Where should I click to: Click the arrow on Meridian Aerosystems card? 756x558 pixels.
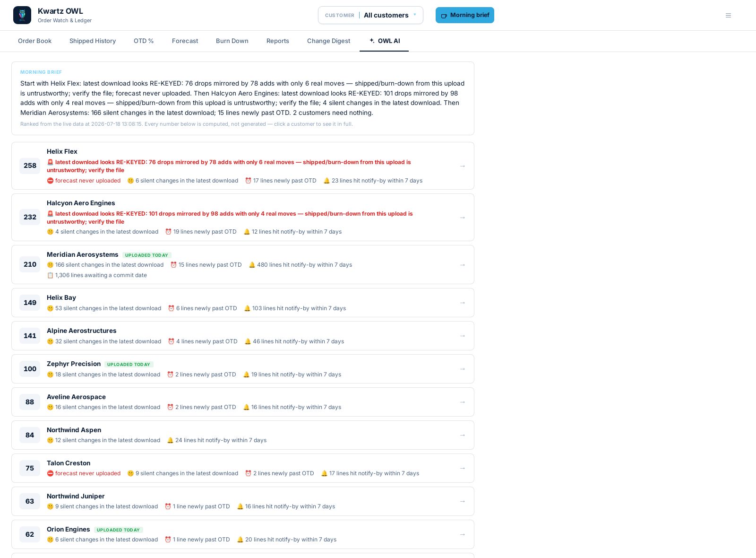[x=463, y=265]
